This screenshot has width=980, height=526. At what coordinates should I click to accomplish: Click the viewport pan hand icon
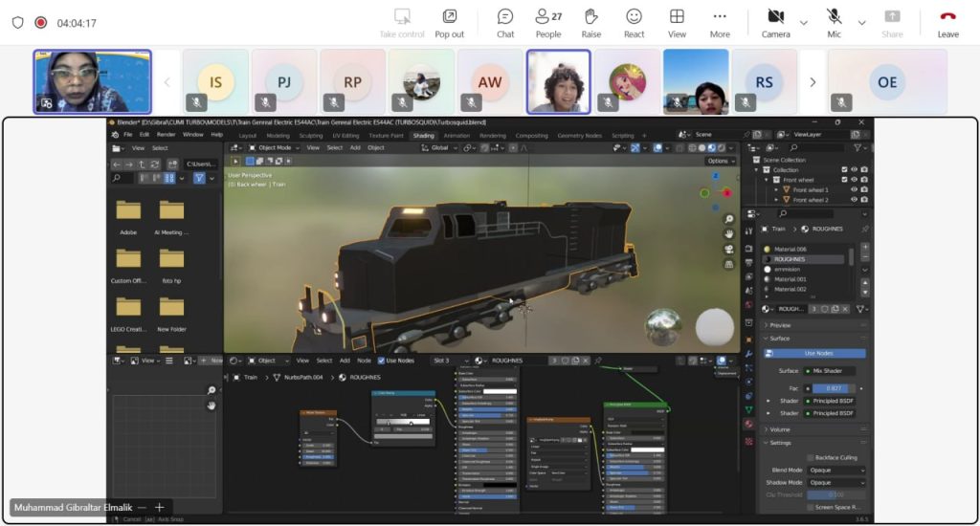(728, 233)
